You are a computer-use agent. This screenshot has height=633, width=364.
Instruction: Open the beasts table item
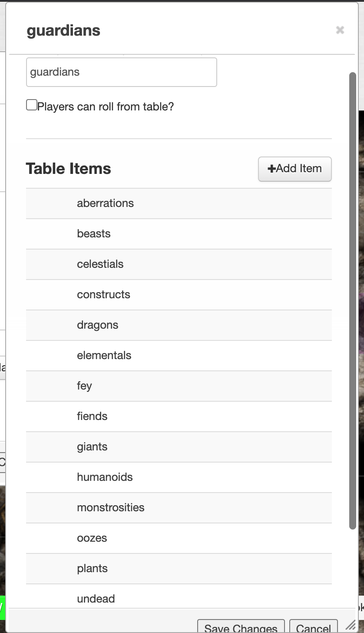(179, 234)
